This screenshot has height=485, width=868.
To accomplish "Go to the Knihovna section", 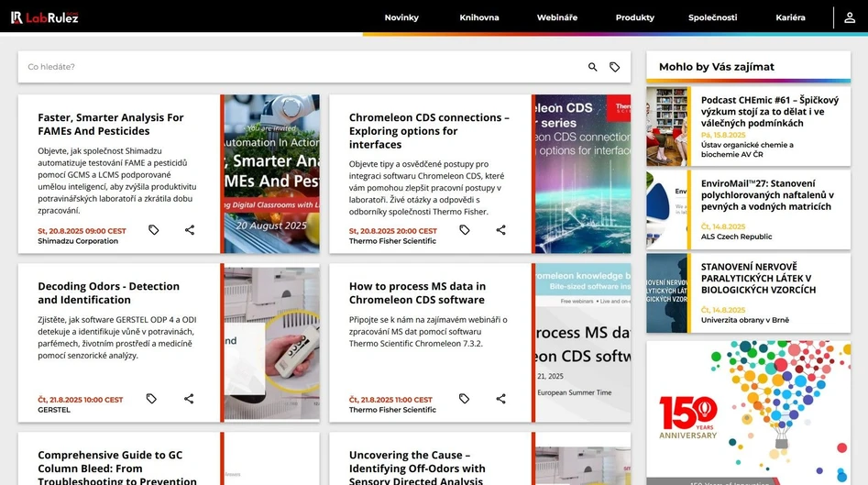I will [x=479, y=17].
